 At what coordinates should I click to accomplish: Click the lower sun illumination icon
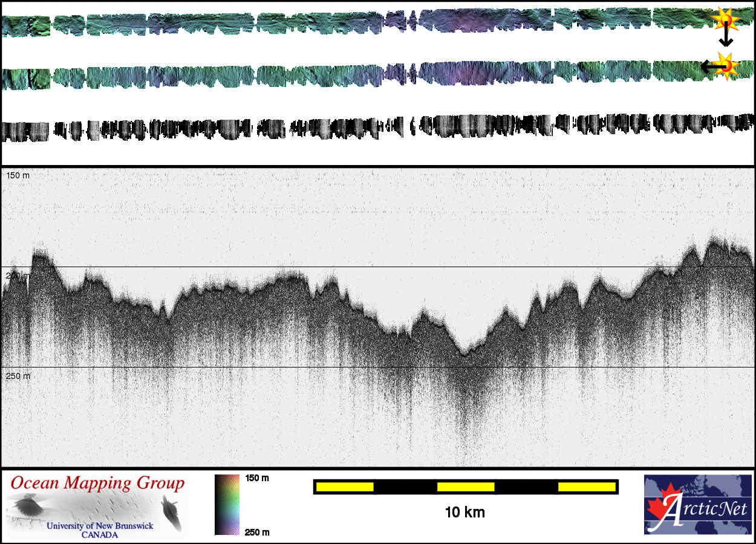[727, 65]
